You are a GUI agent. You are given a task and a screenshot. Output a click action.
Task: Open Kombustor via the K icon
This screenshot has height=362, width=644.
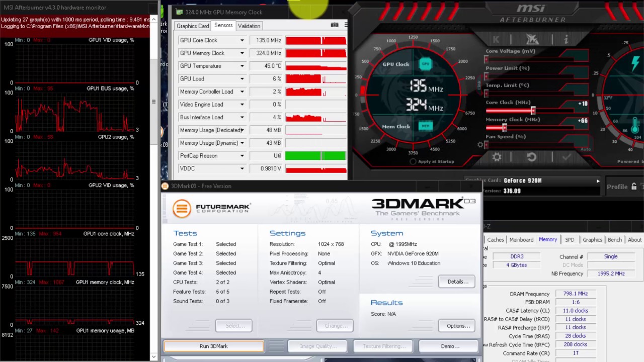point(496,39)
